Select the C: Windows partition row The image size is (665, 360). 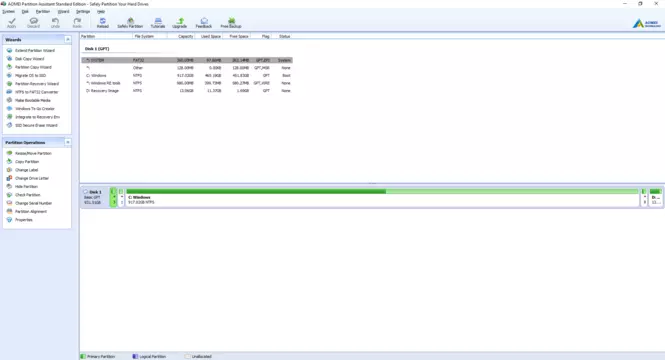[187, 75]
